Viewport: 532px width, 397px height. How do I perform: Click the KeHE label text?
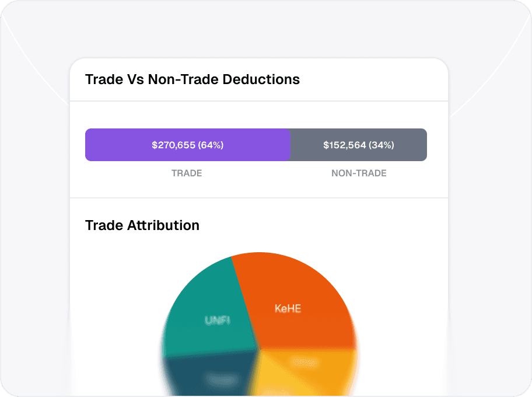click(x=288, y=308)
